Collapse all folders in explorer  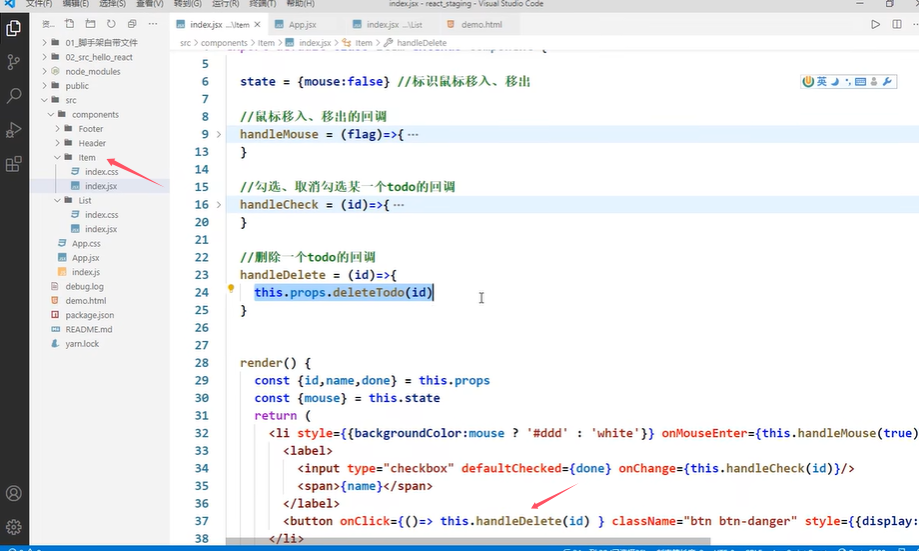[132, 24]
